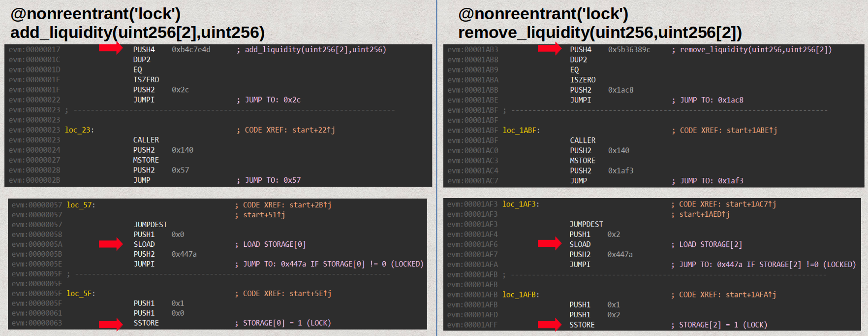Click the operand 0xb4c7e4d
The height and width of the screenshot is (336, 868).
coord(191,50)
